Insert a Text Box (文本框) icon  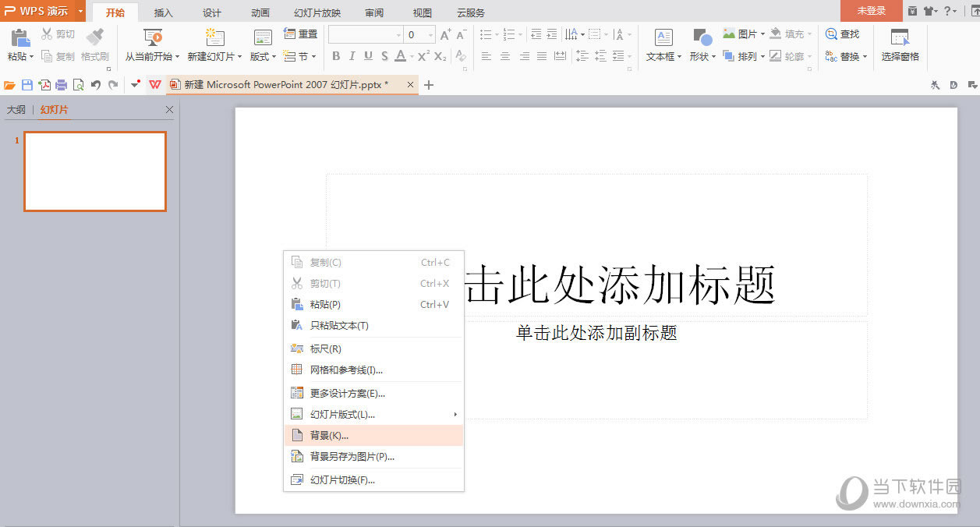point(663,38)
